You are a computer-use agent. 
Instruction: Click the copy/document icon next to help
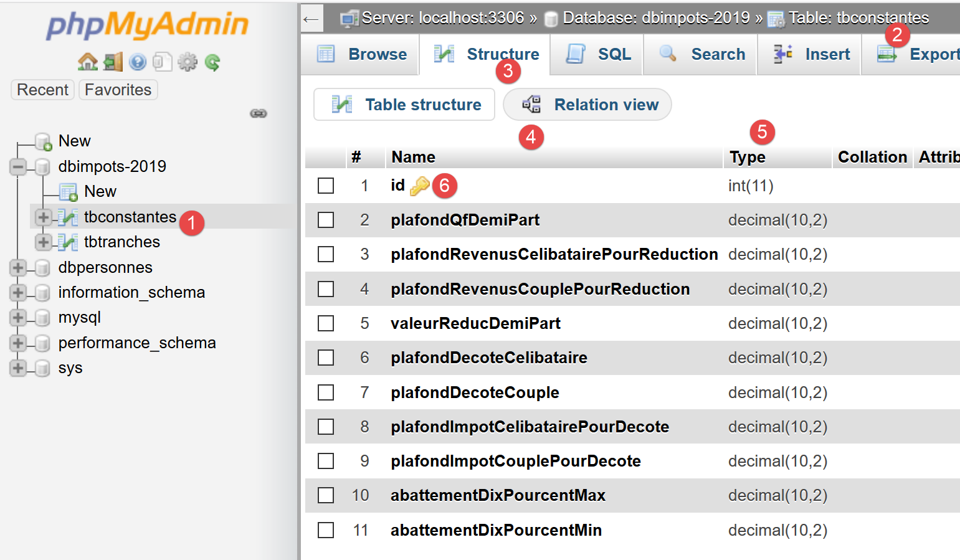coord(163,62)
